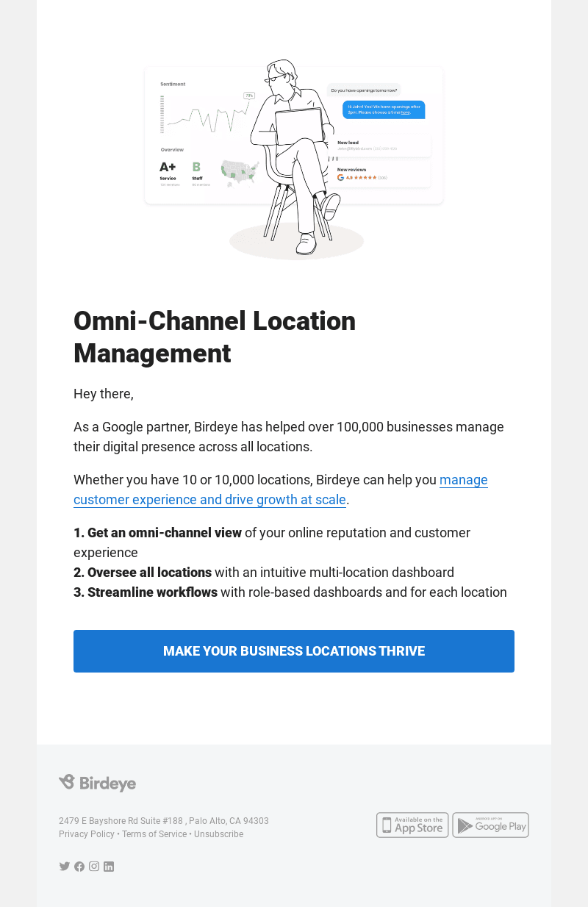This screenshot has height=907, width=588.
Task: Click the Palo Alto address text
Action: pos(164,821)
